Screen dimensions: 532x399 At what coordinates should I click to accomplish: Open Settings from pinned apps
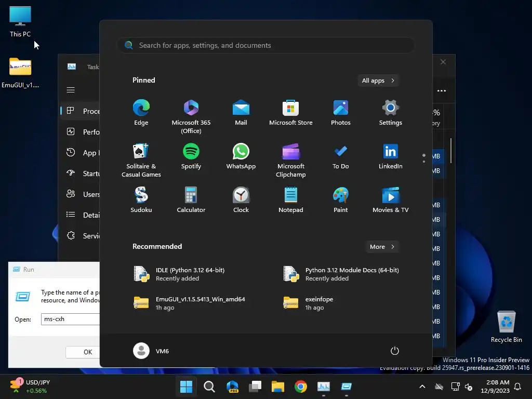tap(391, 113)
